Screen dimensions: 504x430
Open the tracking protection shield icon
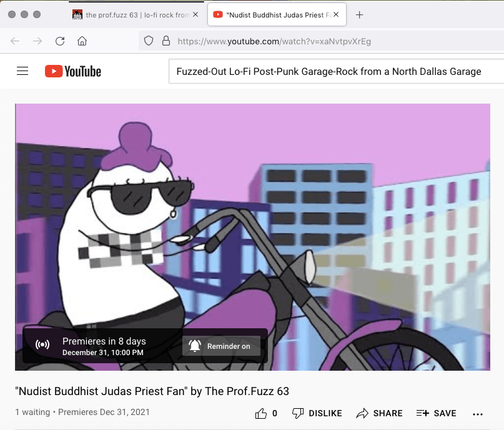(149, 41)
